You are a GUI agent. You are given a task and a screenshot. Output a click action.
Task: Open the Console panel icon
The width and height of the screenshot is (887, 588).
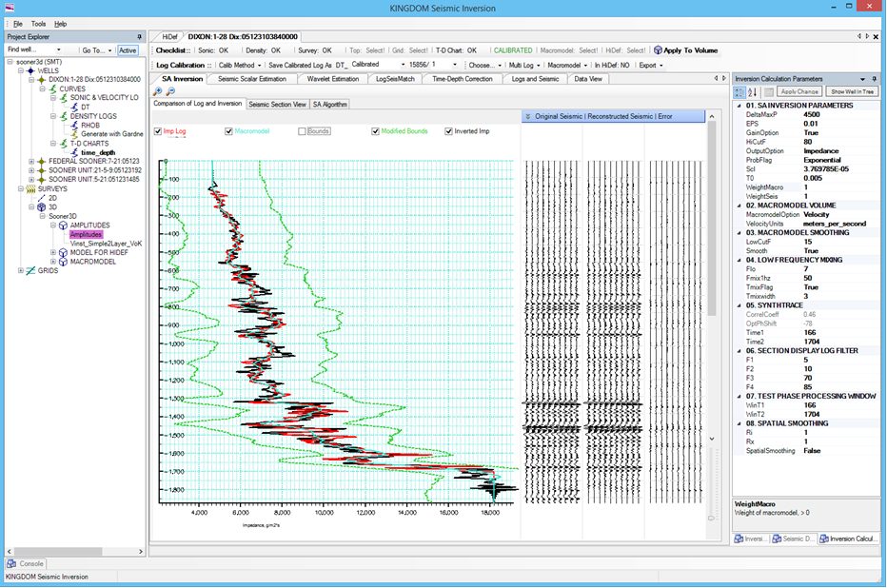(11, 563)
